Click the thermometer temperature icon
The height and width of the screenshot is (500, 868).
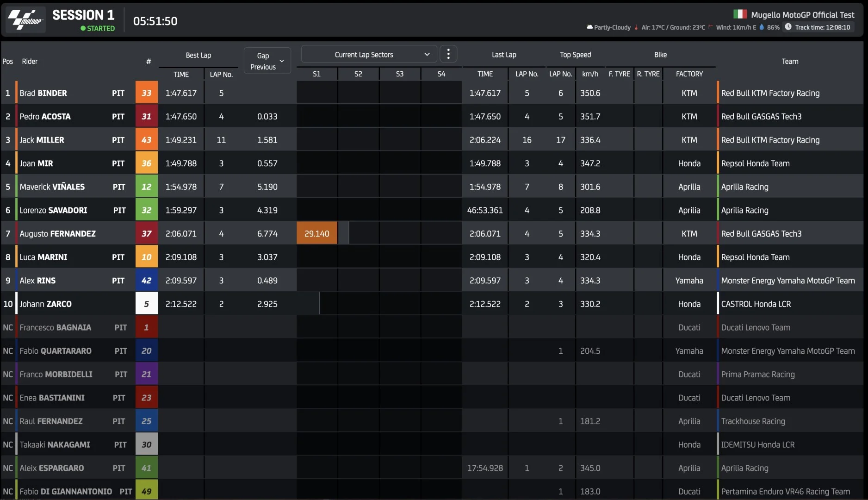(636, 27)
